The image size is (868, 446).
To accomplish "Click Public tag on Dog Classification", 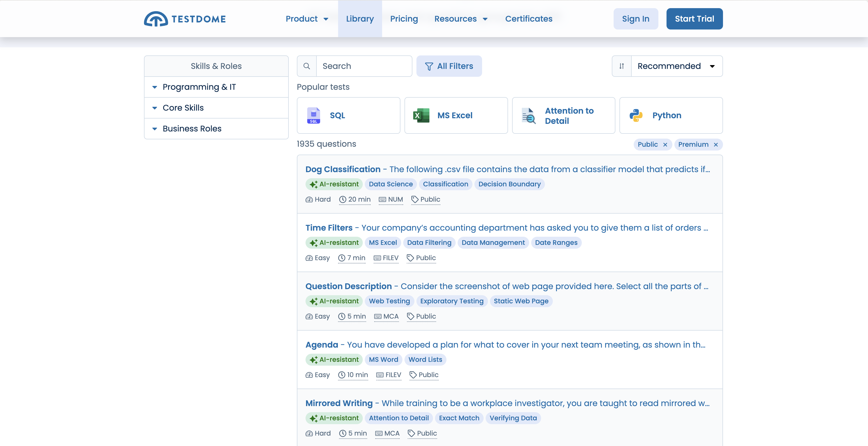I will point(426,199).
